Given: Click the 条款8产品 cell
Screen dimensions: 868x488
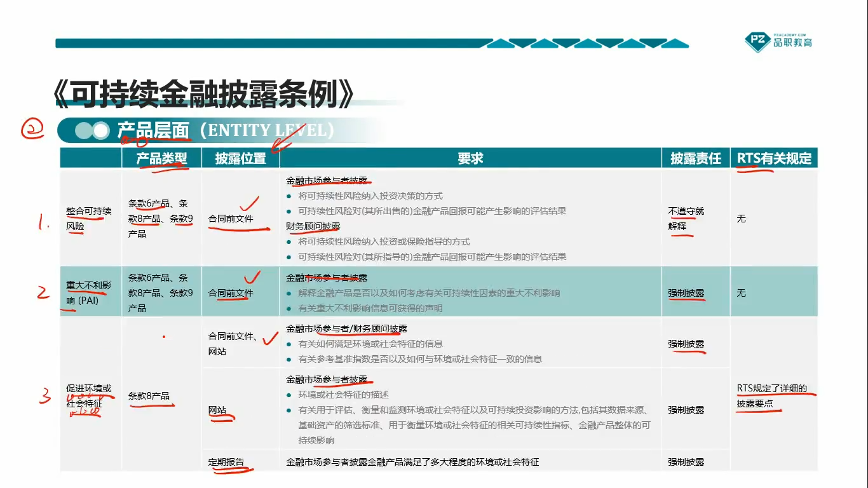Looking at the screenshot, I should tap(149, 396).
